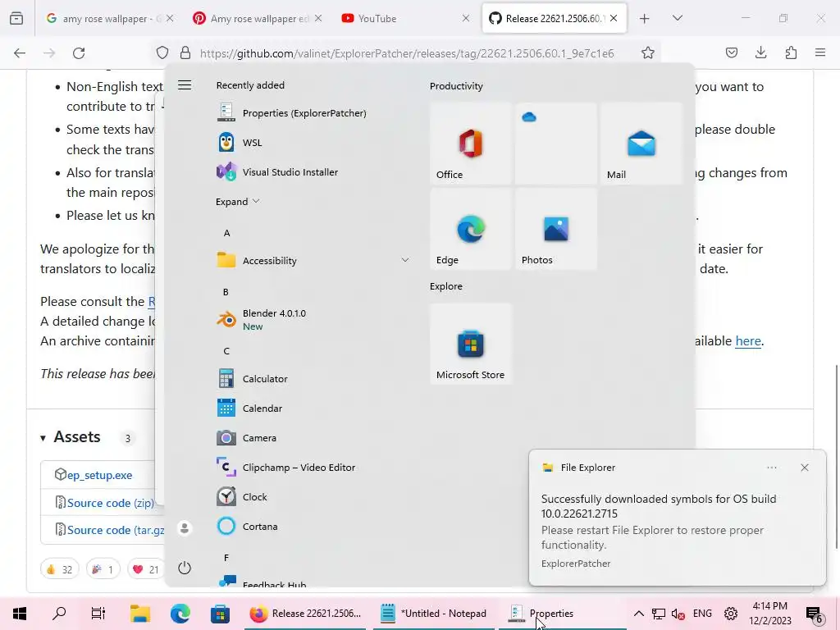The image size is (840, 630).
Task: Click the page vertical scrollbar
Action: coord(836,456)
